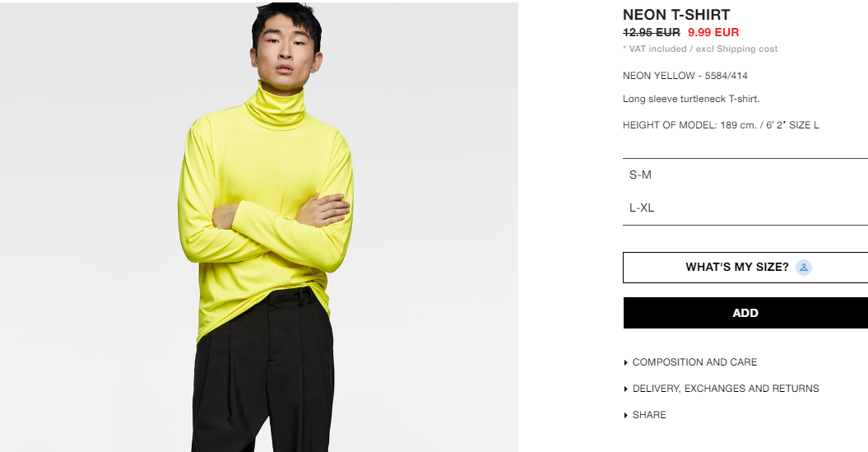Image resolution: width=868 pixels, height=452 pixels.
Task: Click the crossed-out 12.95 EUR price
Action: point(651,32)
